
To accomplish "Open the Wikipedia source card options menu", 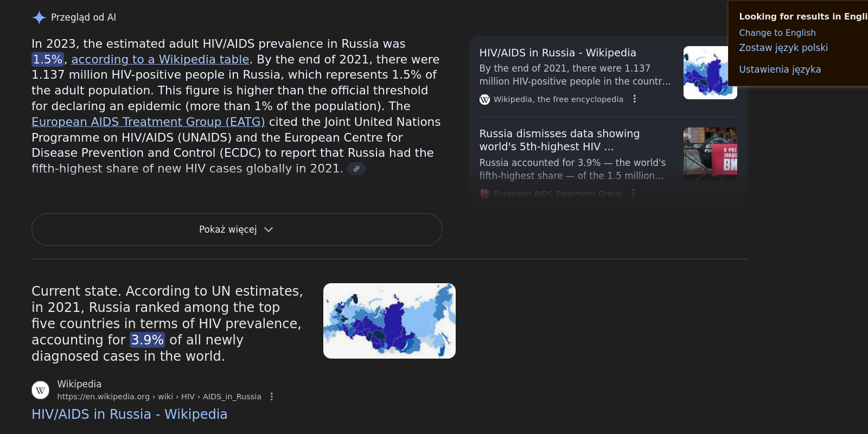I will 634,99.
